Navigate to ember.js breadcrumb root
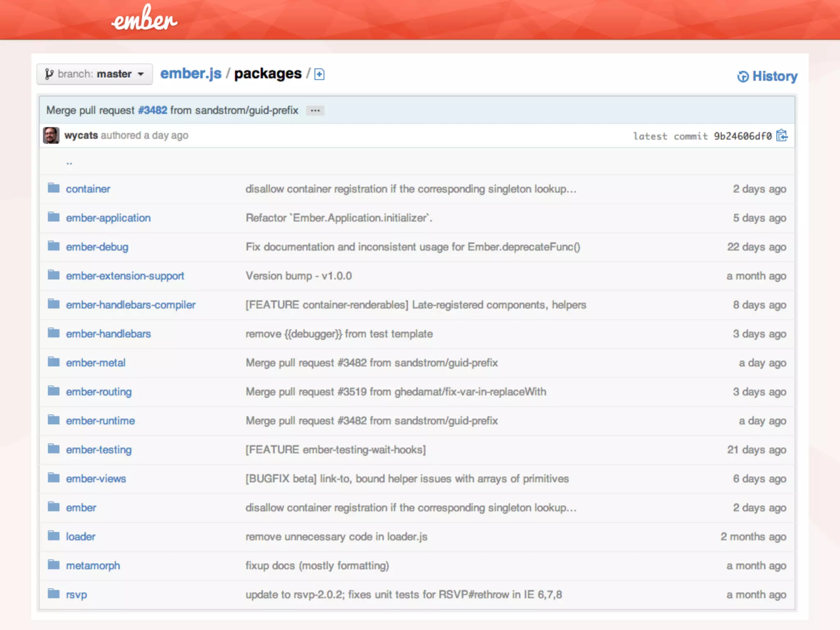This screenshot has height=630, width=840. point(191,74)
